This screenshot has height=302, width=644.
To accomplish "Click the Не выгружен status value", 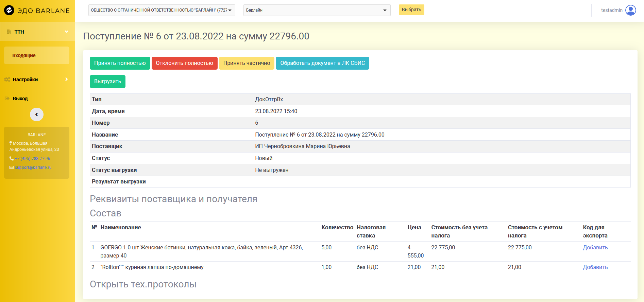I will [x=272, y=170].
